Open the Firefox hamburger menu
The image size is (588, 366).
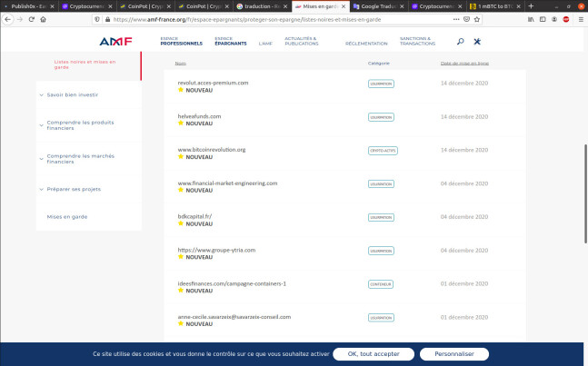click(x=581, y=19)
